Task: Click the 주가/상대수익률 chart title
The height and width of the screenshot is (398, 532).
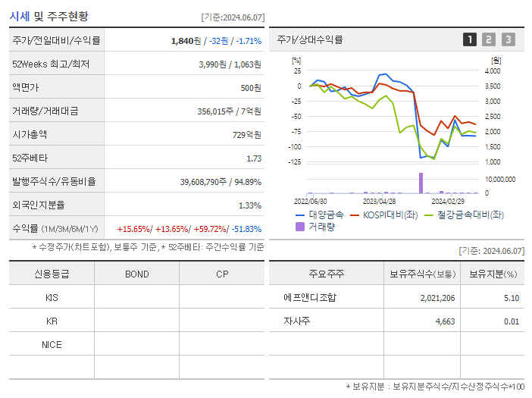Action: coord(310,39)
